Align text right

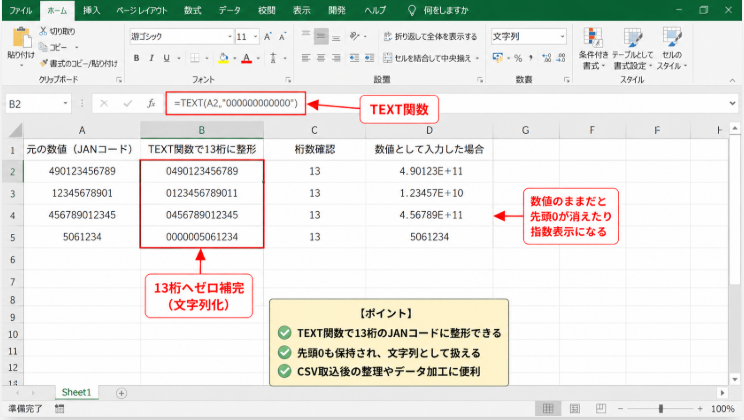pos(336,58)
